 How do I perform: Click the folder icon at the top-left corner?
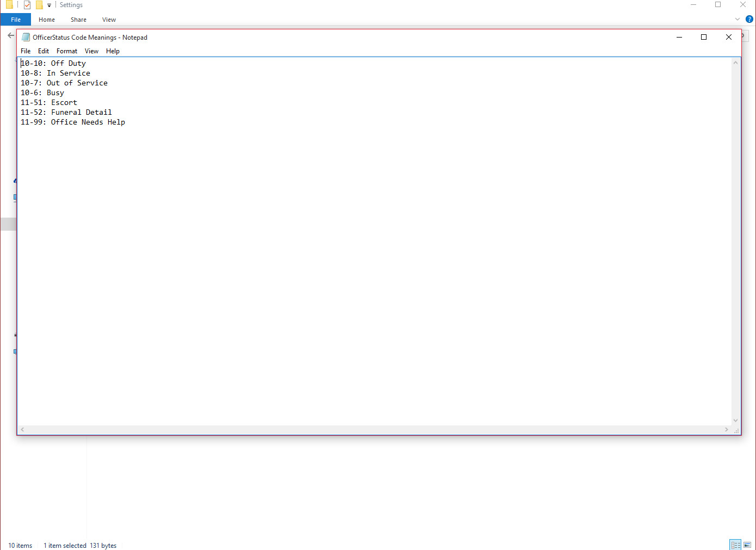click(x=9, y=5)
